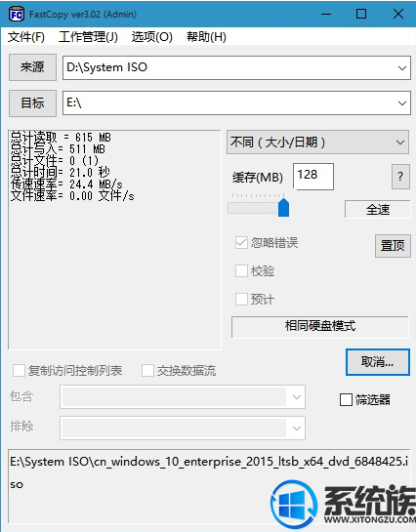
Task: Click the speed slider handle
Action: [x=283, y=208]
